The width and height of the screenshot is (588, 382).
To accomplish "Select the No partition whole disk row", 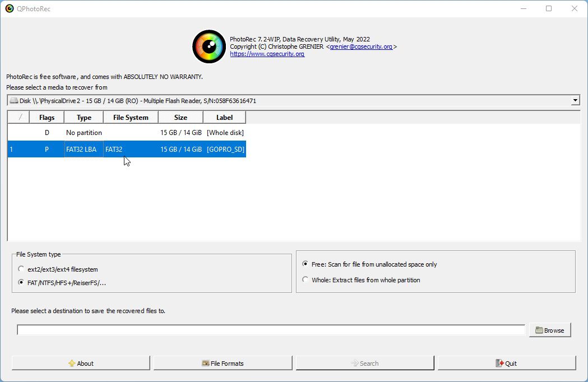I will (127, 132).
